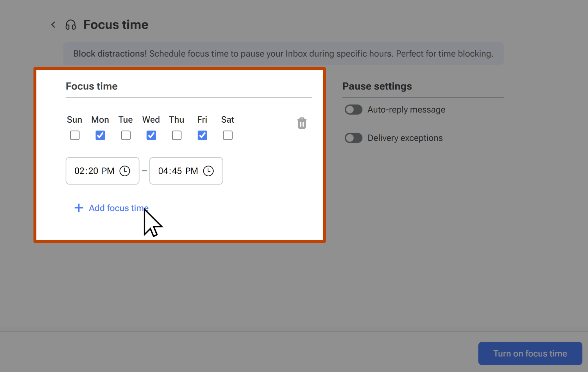The image size is (588, 372).
Task: Enable Saturday focus time
Action: point(227,135)
